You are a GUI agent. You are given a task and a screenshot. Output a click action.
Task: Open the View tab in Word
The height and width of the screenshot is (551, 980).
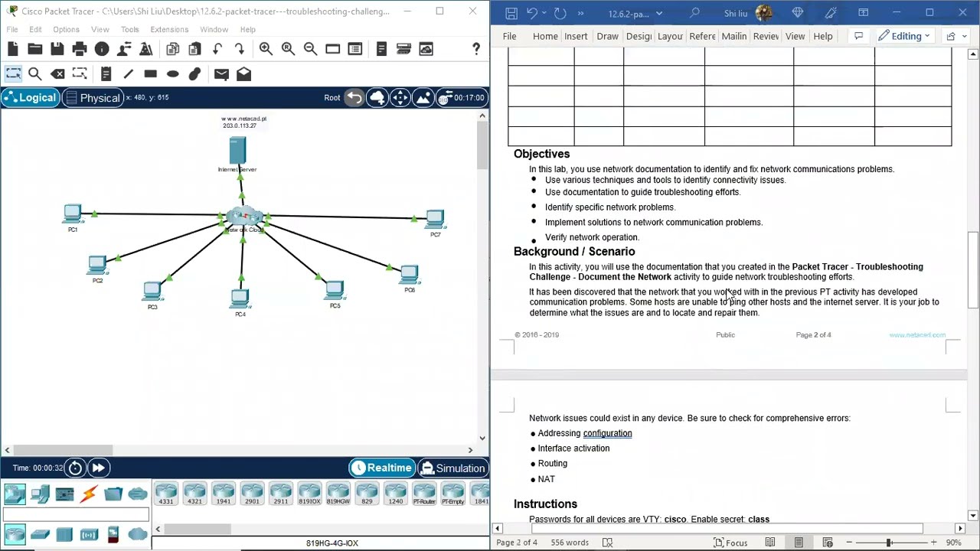point(795,36)
